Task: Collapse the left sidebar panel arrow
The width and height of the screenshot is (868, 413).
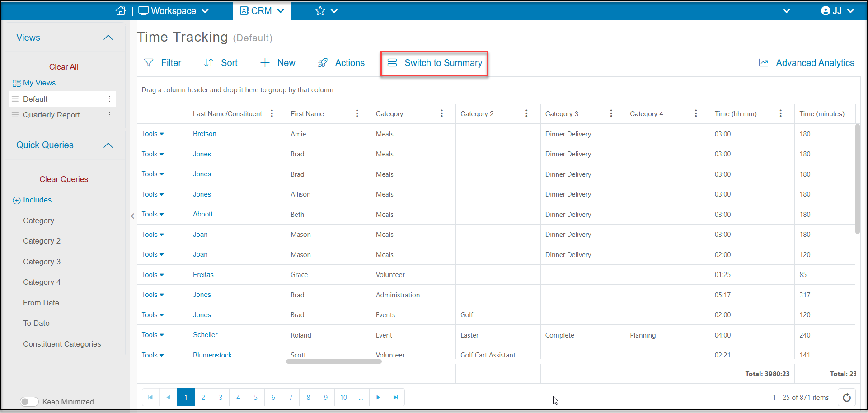Action: tap(132, 216)
